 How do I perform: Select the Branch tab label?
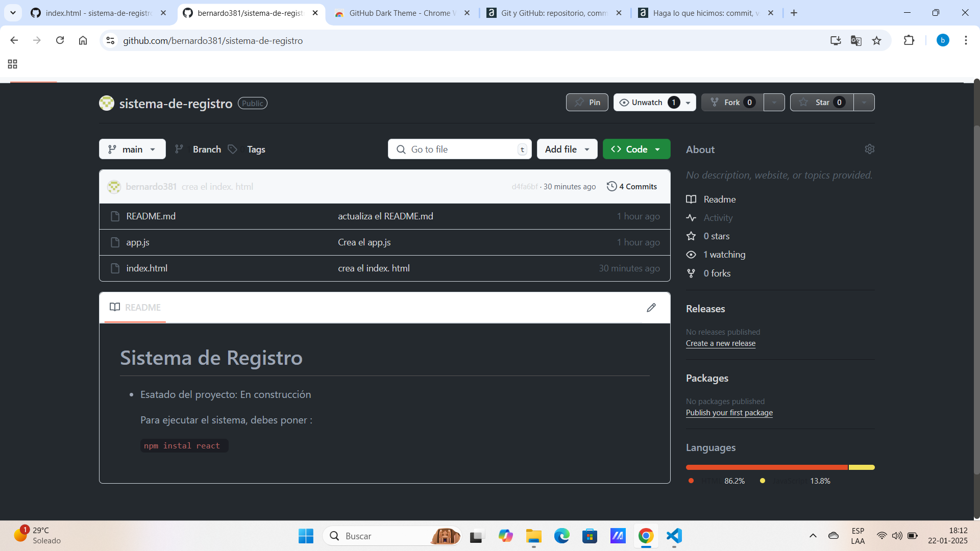[x=207, y=148]
